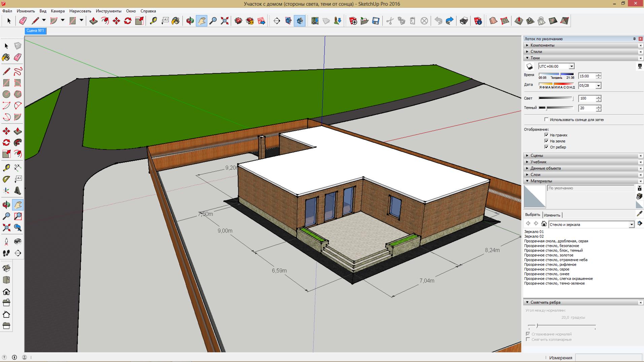Select the Push/Pull tool in top toolbar
This screenshot has width=644, height=362.
tap(93, 21)
